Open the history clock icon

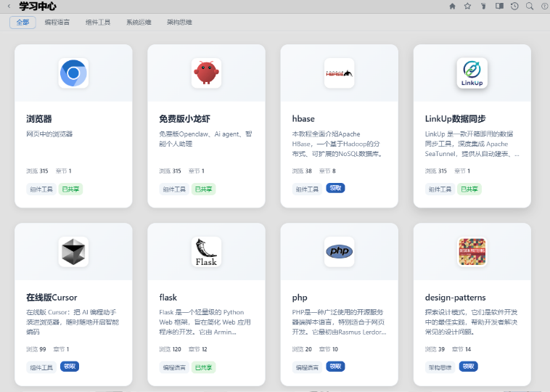click(514, 6)
